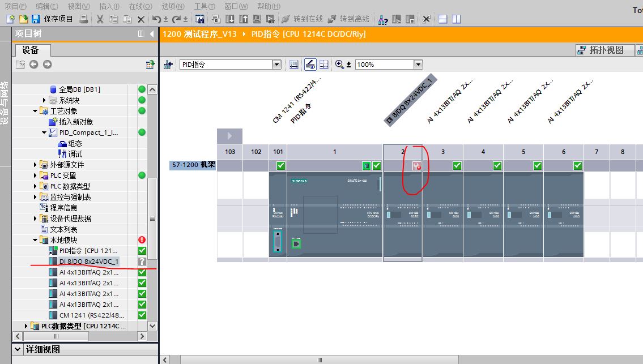Open the 100% zoom level dropdown

(418, 65)
